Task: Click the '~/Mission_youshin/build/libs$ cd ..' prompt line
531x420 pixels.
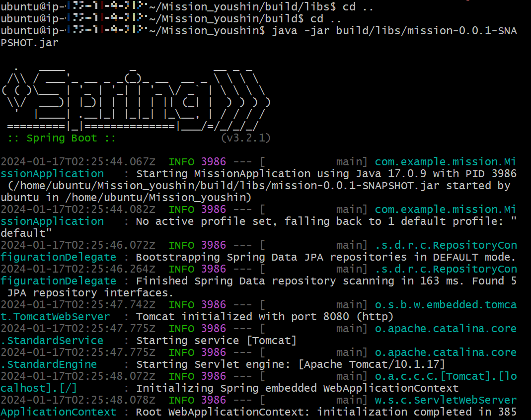Action: [261, 7]
